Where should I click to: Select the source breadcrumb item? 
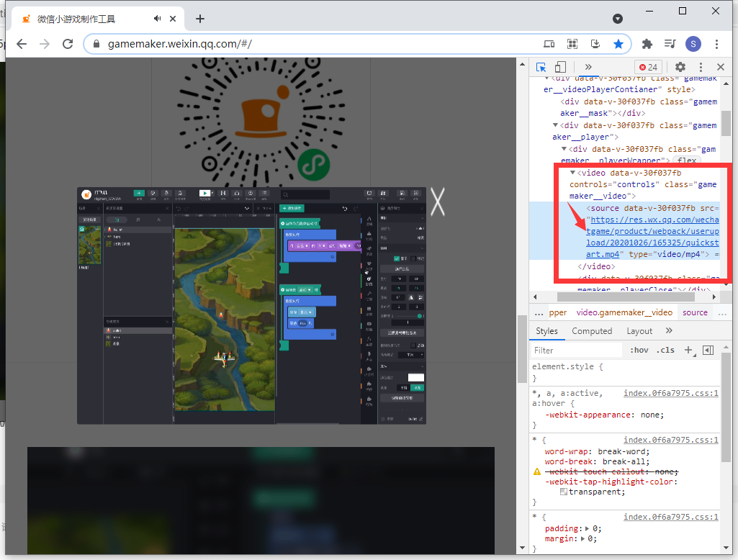(695, 312)
